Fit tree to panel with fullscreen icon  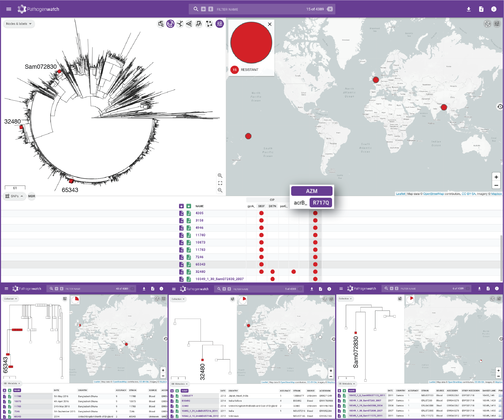pyautogui.click(x=220, y=183)
